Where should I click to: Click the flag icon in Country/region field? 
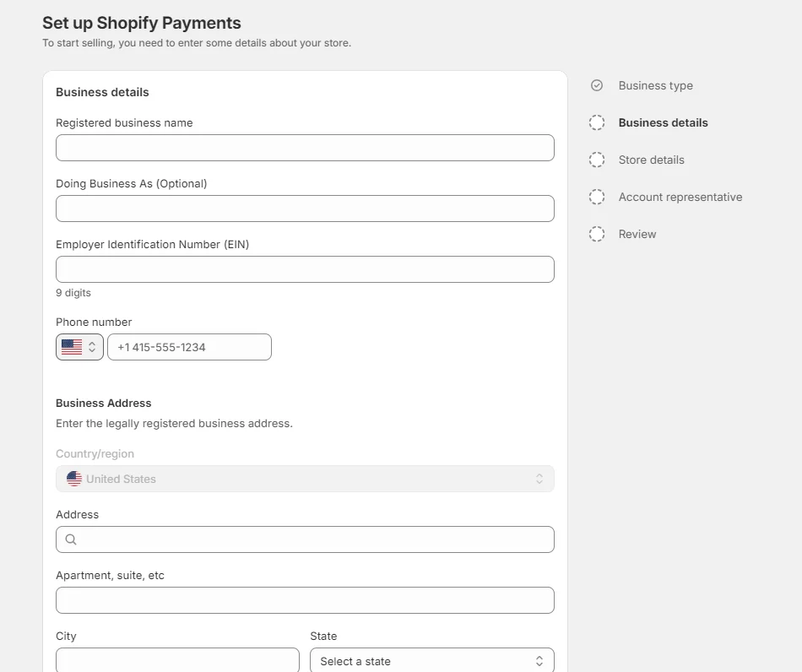(x=74, y=479)
